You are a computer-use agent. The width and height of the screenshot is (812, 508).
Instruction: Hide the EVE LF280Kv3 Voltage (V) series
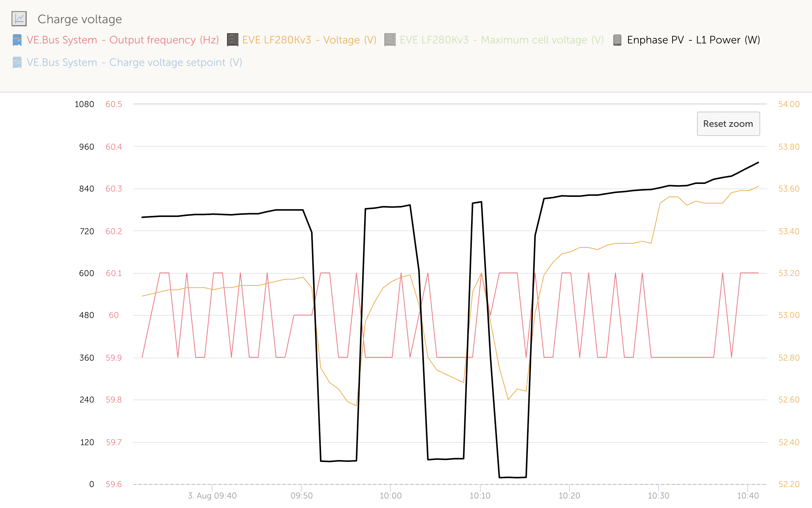309,40
